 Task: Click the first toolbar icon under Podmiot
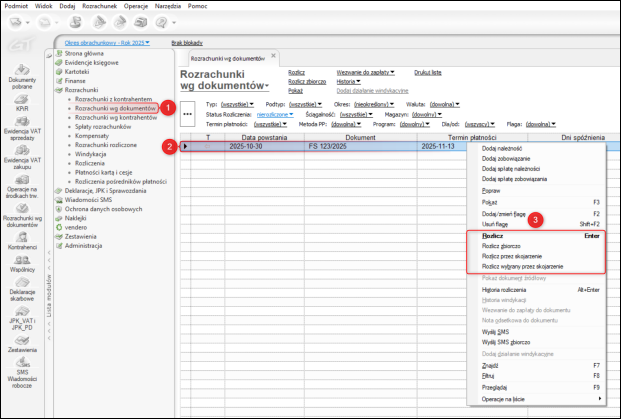pyautogui.click(x=15, y=23)
